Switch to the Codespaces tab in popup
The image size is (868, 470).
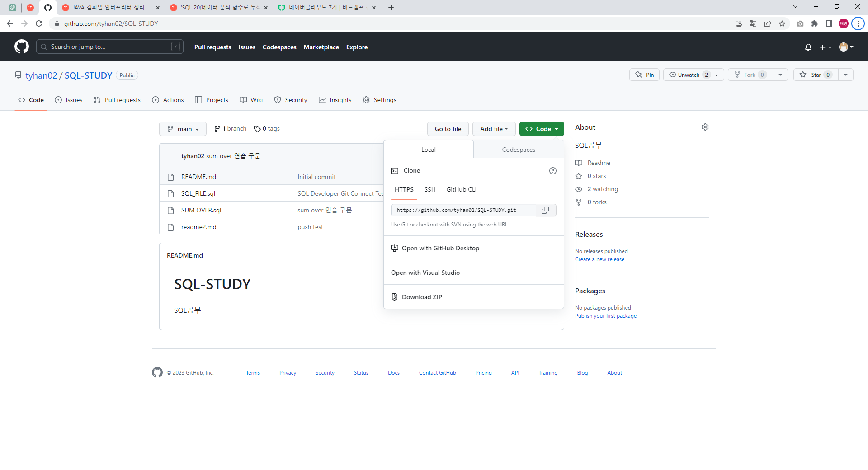click(519, 150)
